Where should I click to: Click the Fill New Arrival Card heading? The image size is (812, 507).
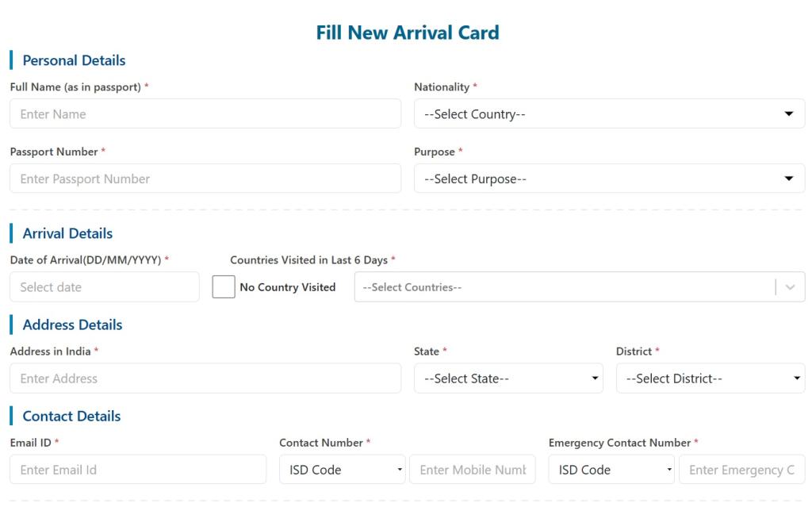coord(408,33)
